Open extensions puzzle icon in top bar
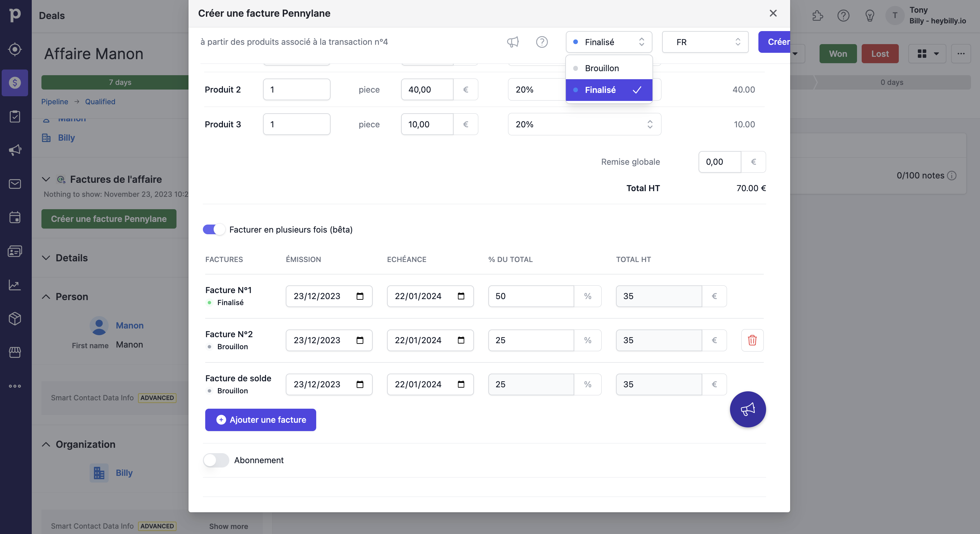The width and height of the screenshot is (980, 534). (818, 16)
